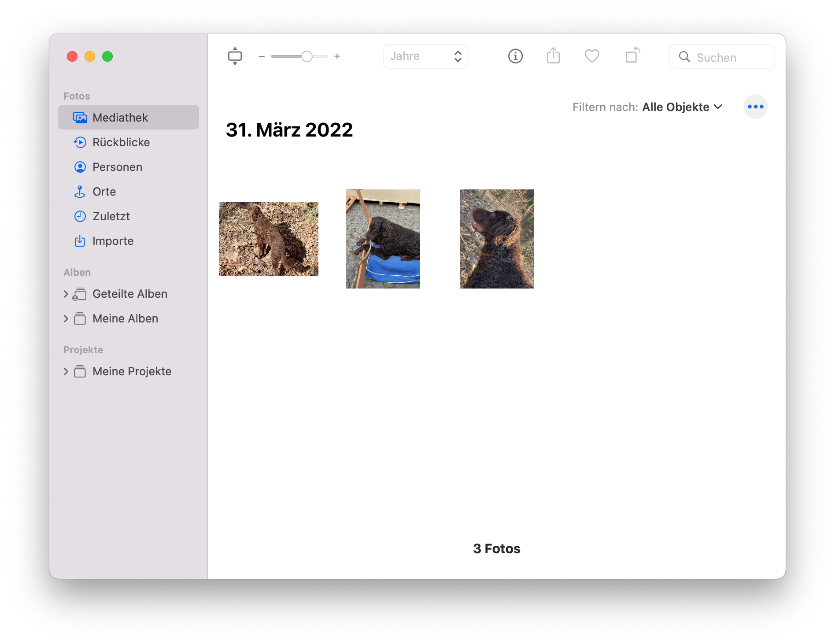Click the magnifying glass search icon
Image resolution: width=835 pixels, height=644 pixels.
point(684,57)
